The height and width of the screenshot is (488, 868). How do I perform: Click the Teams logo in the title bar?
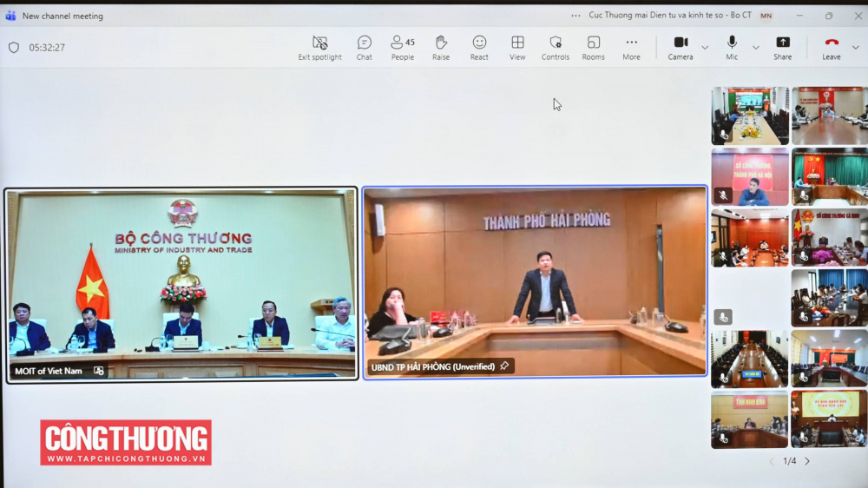[10, 16]
